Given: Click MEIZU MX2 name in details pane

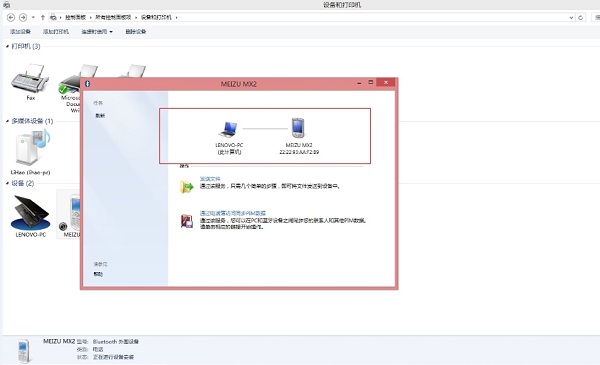Looking at the screenshot, I should (59, 341).
